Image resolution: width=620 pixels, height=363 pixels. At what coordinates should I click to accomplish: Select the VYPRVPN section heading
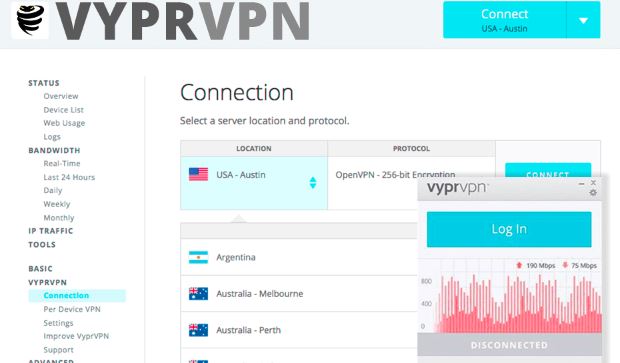47,282
